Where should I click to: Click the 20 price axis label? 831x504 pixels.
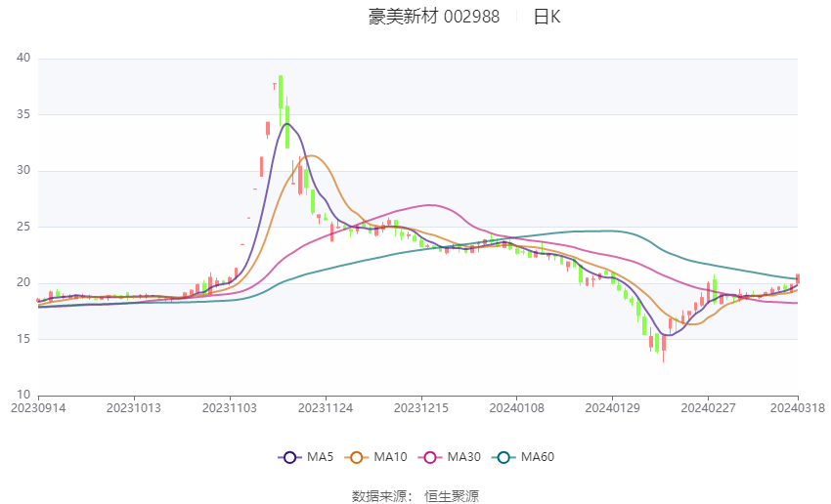click(x=23, y=282)
